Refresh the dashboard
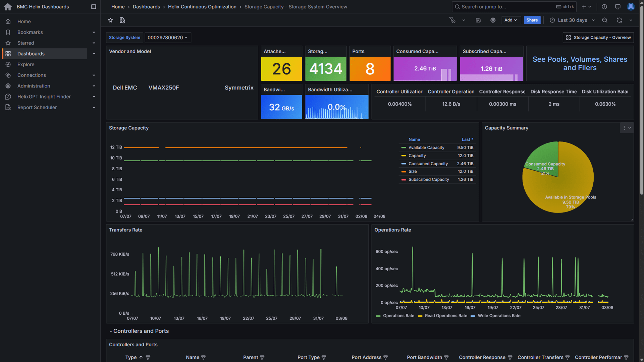The width and height of the screenshot is (644, 362). click(x=619, y=20)
